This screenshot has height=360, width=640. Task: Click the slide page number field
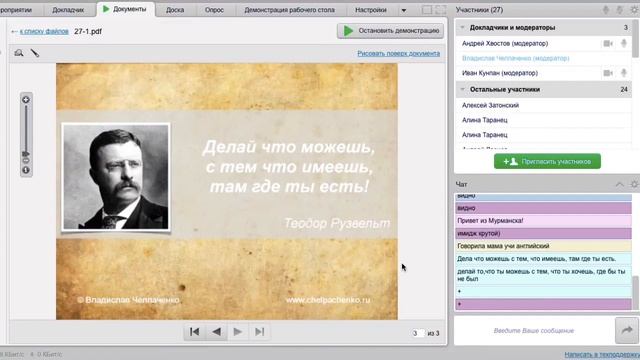pyautogui.click(x=417, y=333)
